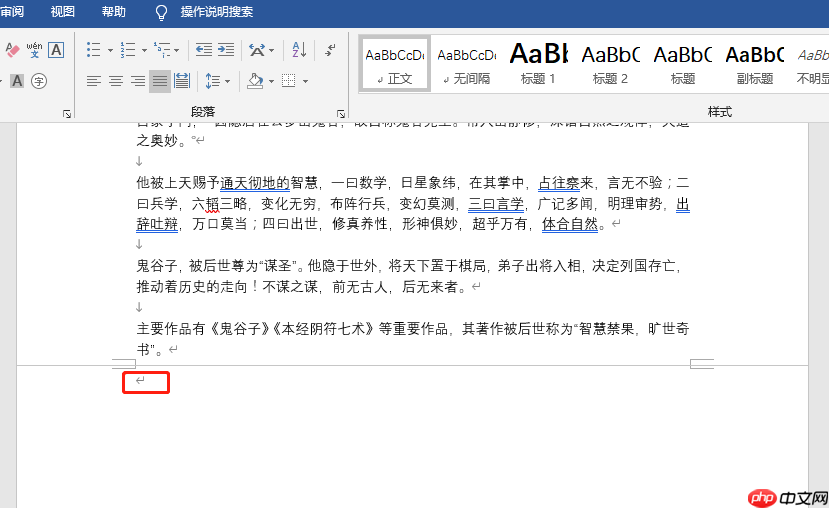Apply the 标题 1 (Heading 1) style
This screenshot has width=829, height=508.
(x=538, y=64)
